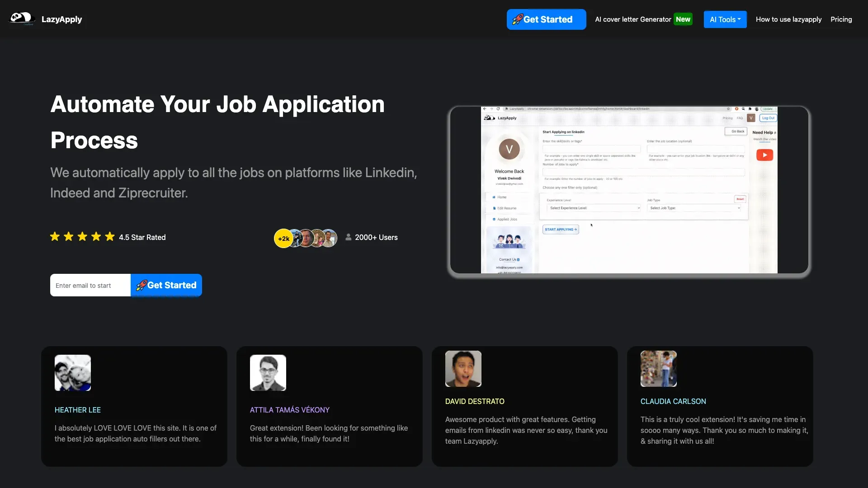Click the DAVID DESTRATO name
The height and width of the screenshot is (488, 868).
pyautogui.click(x=475, y=401)
